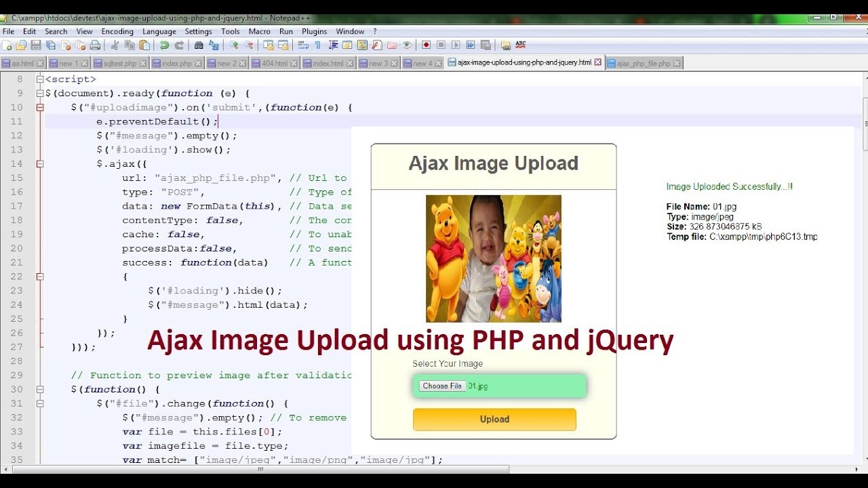The height and width of the screenshot is (488, 868).
Task: Click the Choose File button
Action: tap(442, 386)
